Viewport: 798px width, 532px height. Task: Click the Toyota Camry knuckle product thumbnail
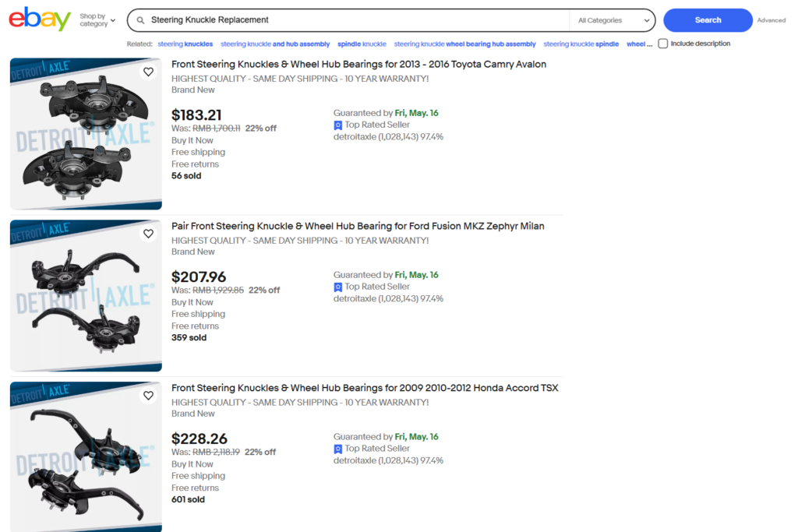pos(86,134)
